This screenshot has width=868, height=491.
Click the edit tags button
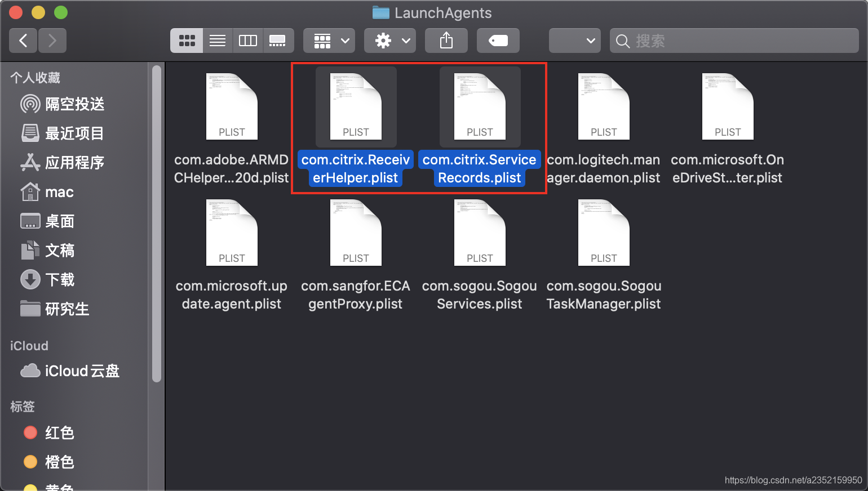point(498,41)
